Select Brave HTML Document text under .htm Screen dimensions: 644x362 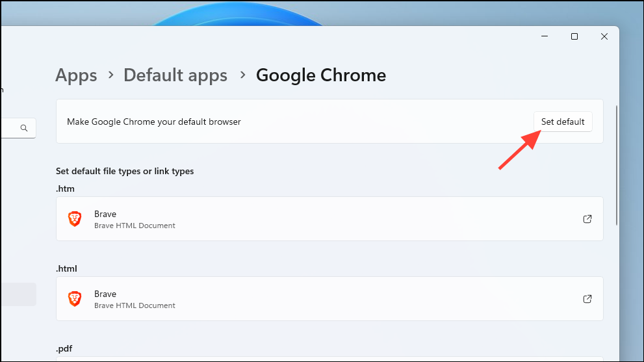135,226
